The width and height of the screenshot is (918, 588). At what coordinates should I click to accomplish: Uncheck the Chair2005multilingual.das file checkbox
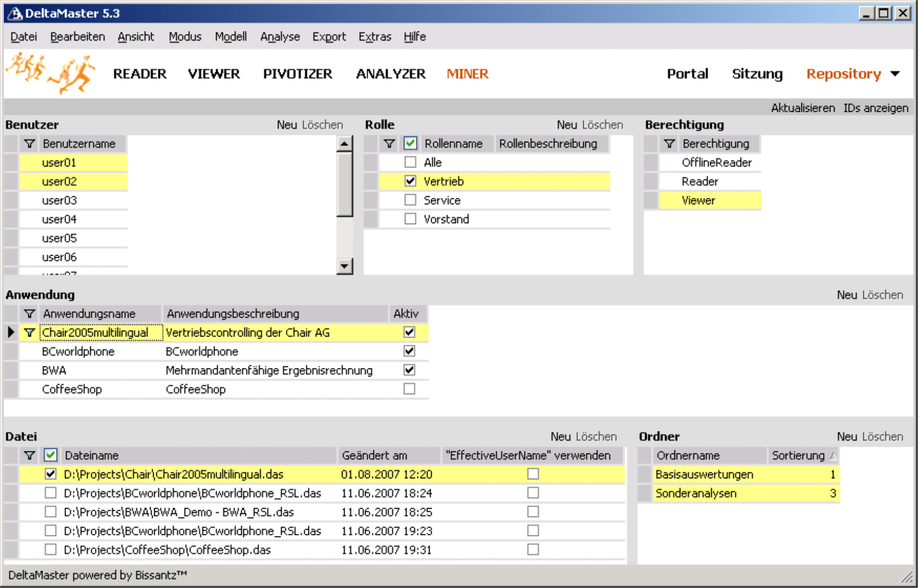point(51,474)
